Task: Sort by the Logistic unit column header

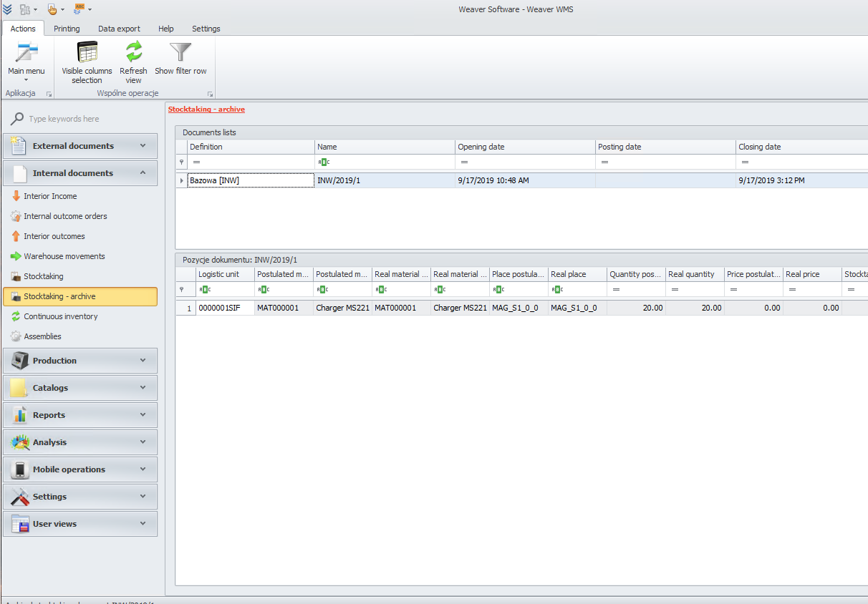Action: click(x=225, y=274)
